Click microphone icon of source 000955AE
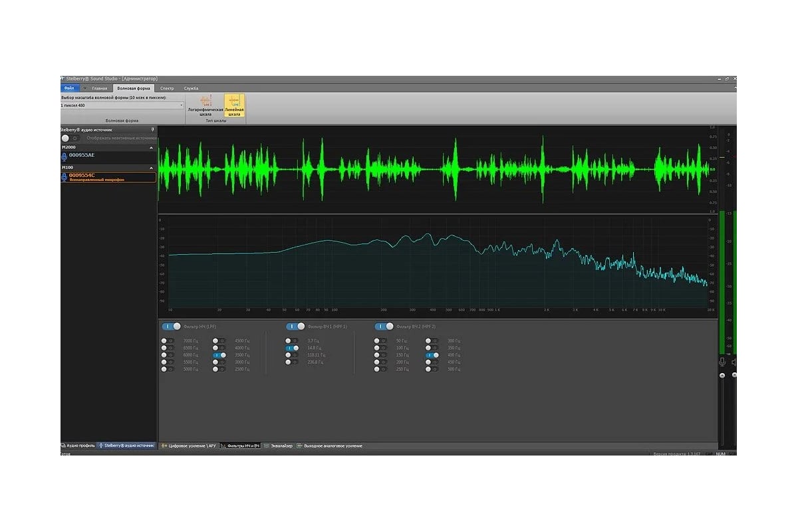The height and width of the screenshot is (532, 798). click(x=65, y=156)
